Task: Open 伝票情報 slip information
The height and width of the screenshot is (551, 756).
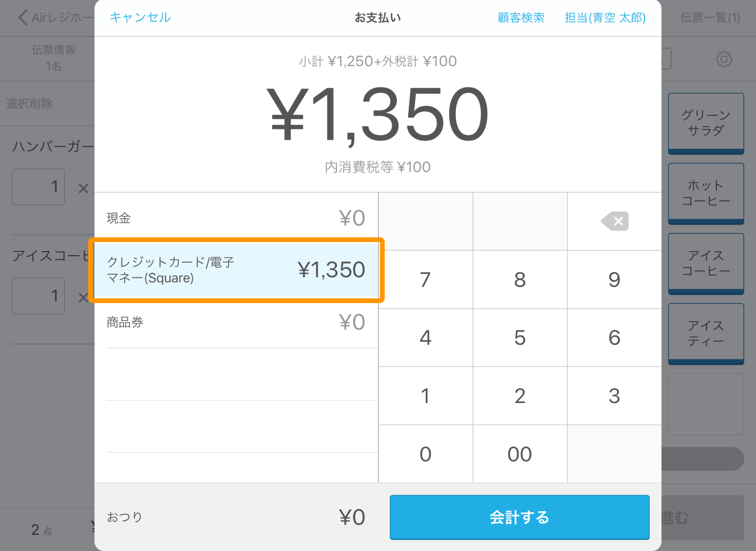Action: (54, 58)
